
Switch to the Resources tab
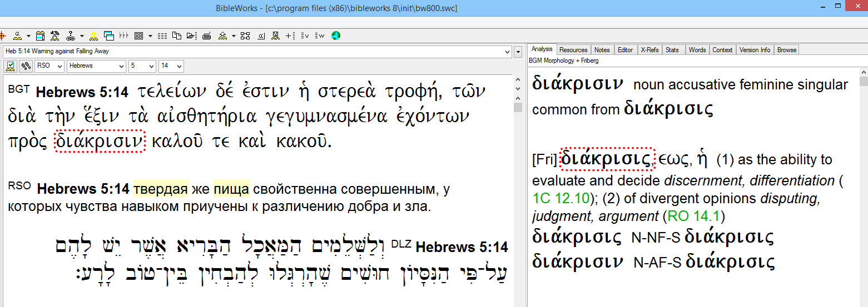point(573,50)
